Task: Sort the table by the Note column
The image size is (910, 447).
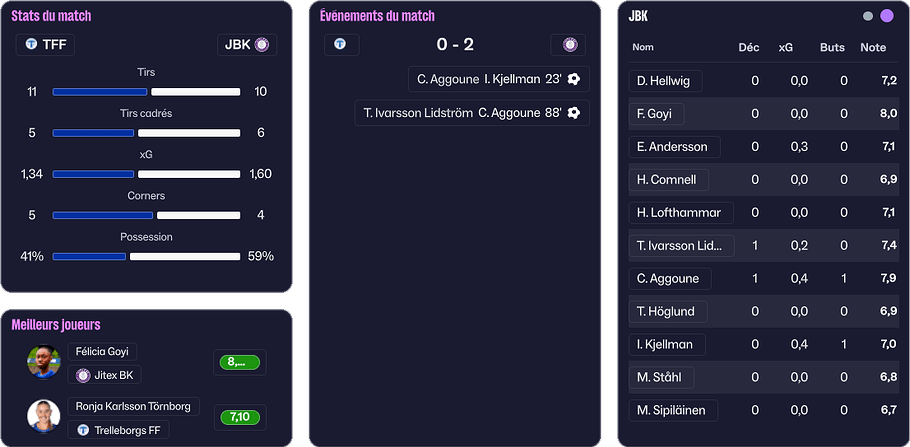Action: pos(872,47)
